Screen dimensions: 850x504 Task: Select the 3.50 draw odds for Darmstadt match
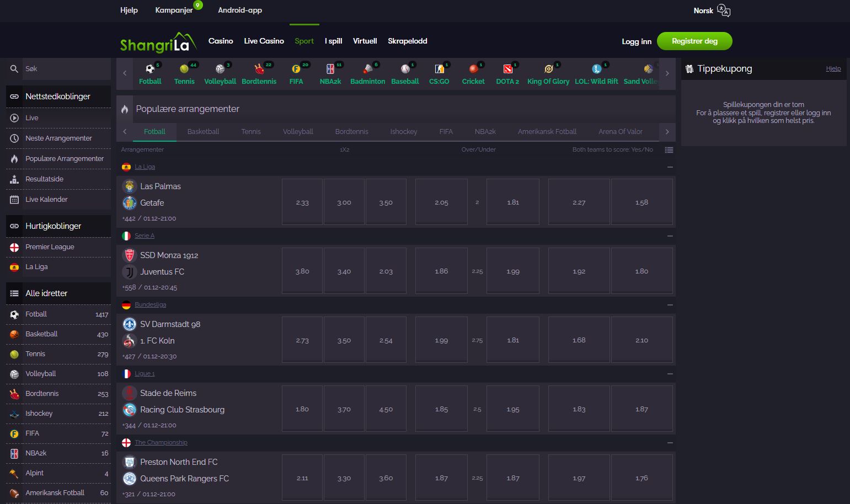click(x=344, y=340)
